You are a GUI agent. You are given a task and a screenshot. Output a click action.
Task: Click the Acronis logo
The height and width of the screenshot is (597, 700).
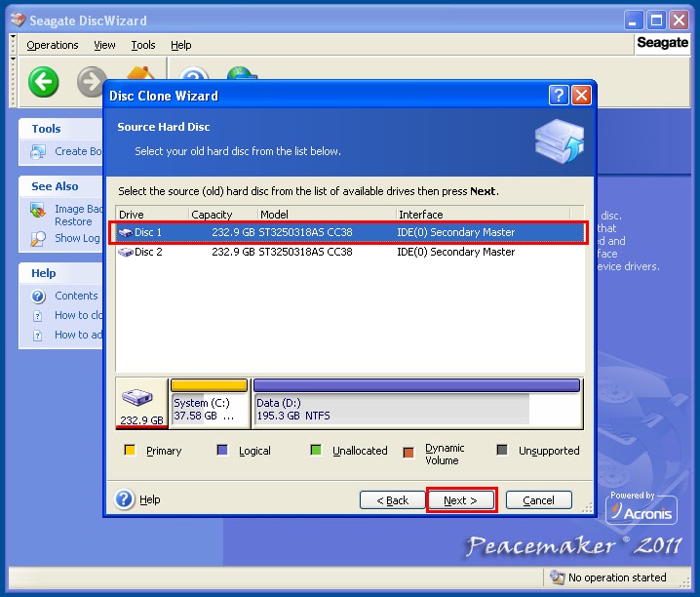[x=642, y=509]
